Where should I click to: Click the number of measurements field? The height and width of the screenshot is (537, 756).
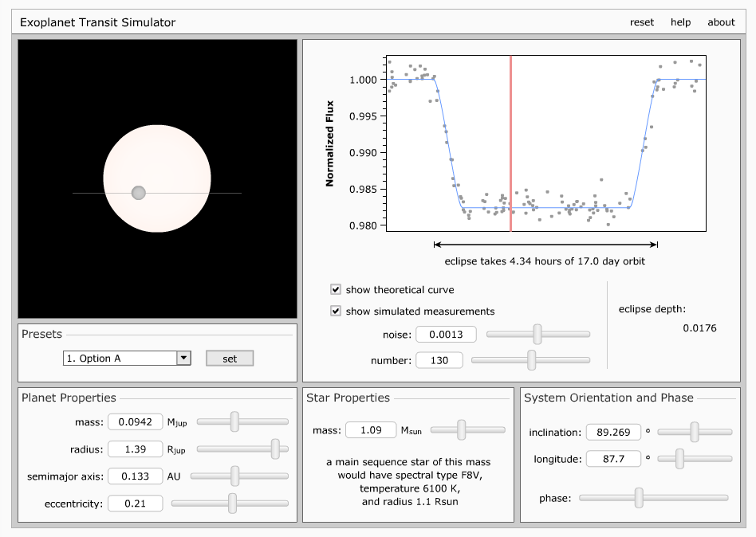point(438,361)
